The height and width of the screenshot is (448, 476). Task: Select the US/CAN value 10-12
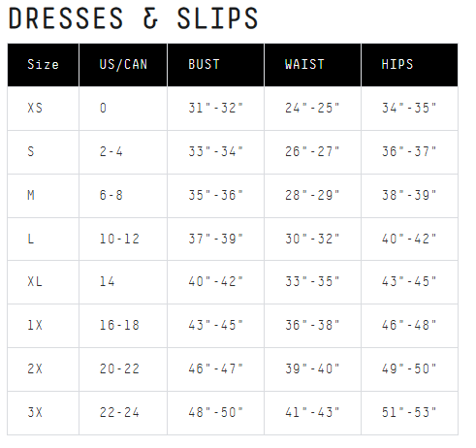(119, 239)
